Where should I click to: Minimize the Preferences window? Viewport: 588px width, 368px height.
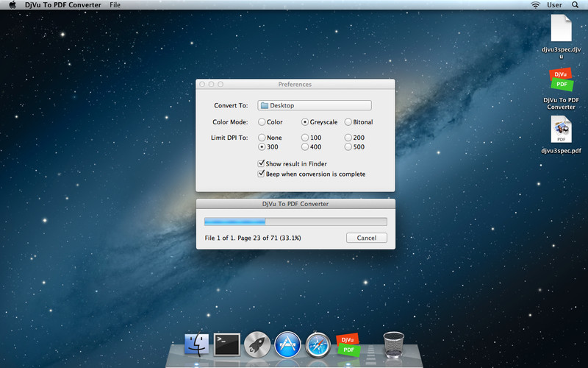[x=211, y=84]
